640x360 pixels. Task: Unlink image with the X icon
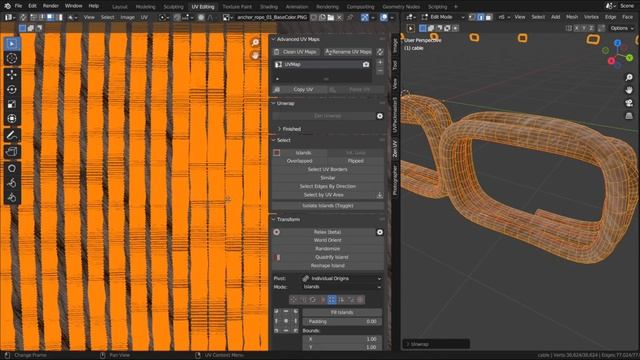pyautogui.click(x=340, y=18)
